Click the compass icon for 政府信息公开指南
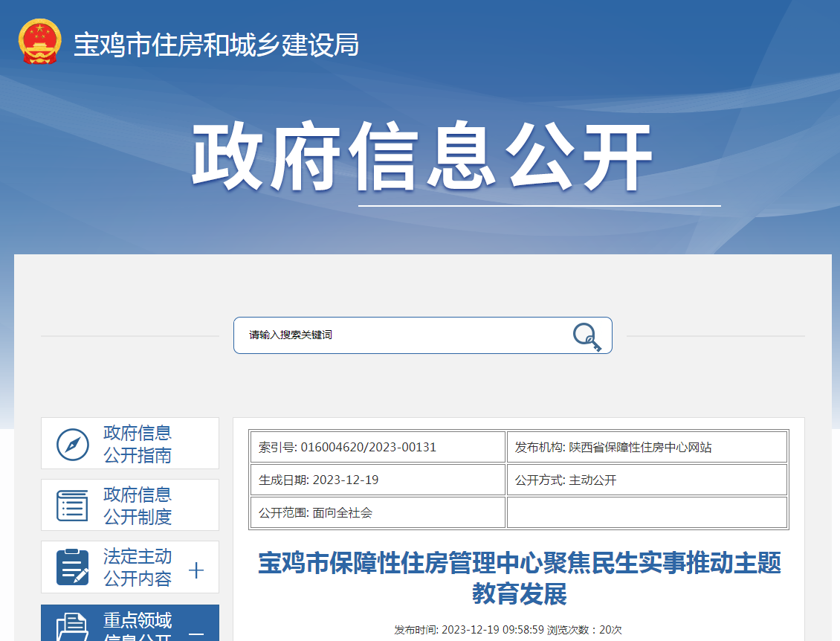This screenshot has width=840, height=641. pos(73,444)
